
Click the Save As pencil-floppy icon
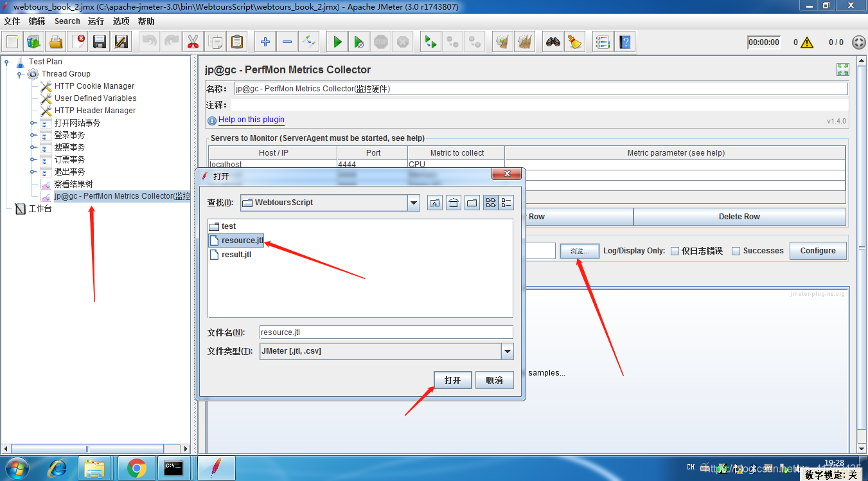[x=121, y=42]
